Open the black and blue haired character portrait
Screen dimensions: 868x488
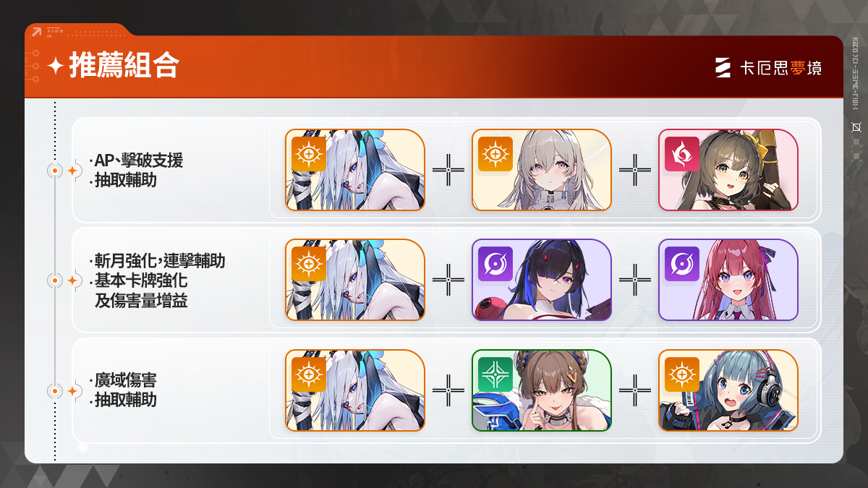click(542, 280)
